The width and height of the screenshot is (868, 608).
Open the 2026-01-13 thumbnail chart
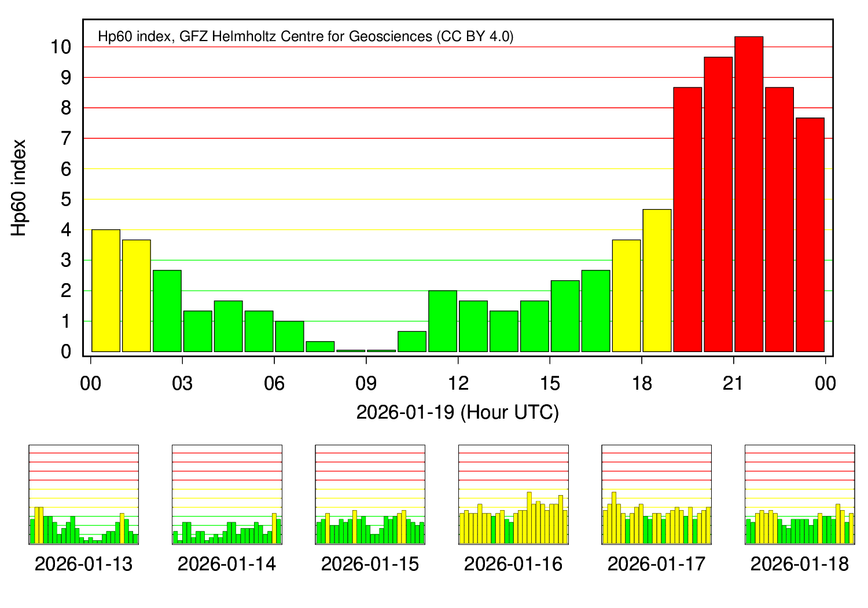[x=84, y=495]
